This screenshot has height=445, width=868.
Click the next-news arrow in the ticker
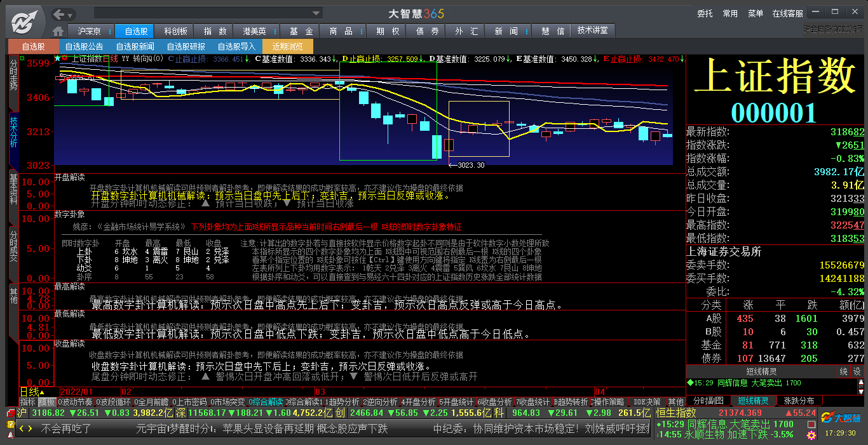31,428
